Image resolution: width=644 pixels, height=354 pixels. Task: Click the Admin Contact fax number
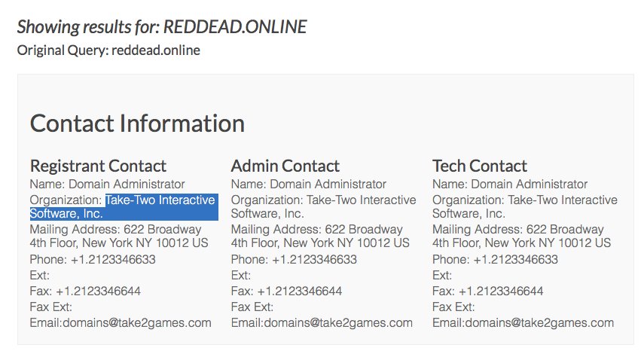coord(299,291)
